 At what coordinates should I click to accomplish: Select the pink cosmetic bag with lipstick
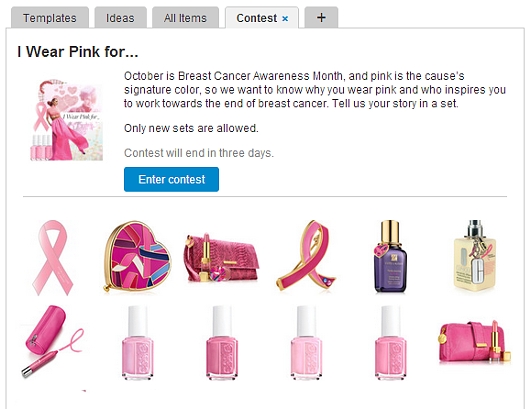[x=475, y=341]
